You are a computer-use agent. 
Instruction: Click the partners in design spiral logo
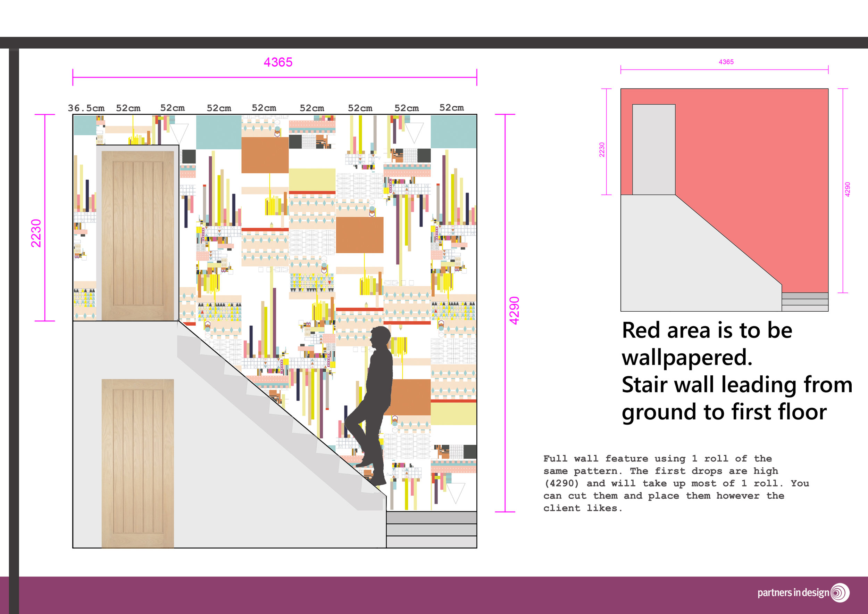[x=840, y=592]
